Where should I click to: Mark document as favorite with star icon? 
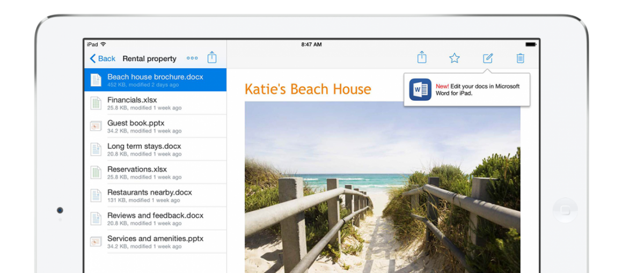[455, 58]
